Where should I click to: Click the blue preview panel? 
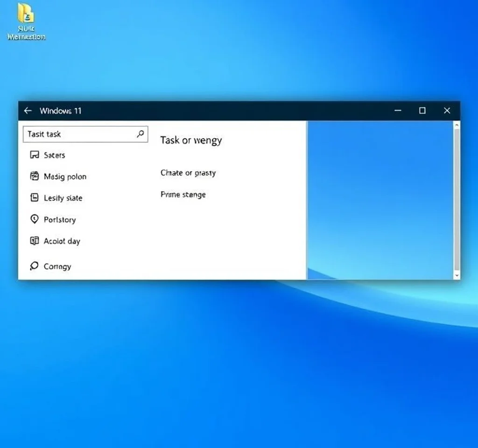pos(379,200)
